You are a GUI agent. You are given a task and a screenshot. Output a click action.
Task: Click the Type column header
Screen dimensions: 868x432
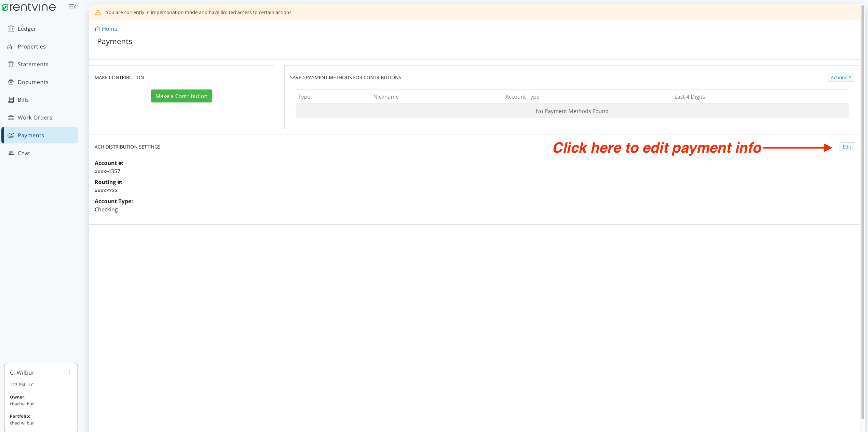coord(304,97)
